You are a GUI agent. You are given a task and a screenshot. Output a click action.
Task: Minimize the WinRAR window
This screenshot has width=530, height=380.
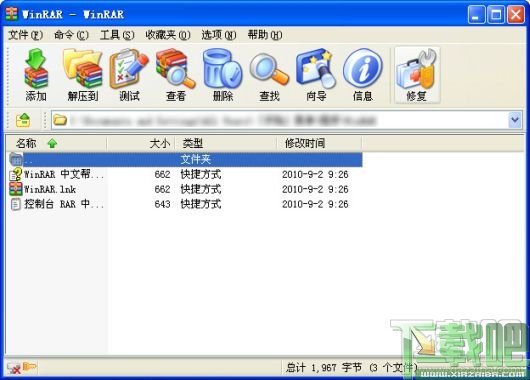pos(476,15)
